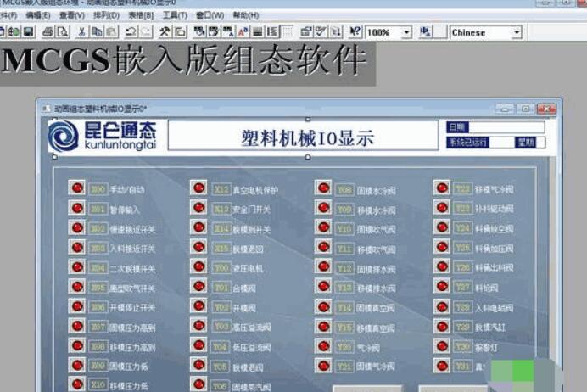587x392 pixels.
Task: Select the X13 安全门开关 indicator lamp
Action: (x=198, y=207)
